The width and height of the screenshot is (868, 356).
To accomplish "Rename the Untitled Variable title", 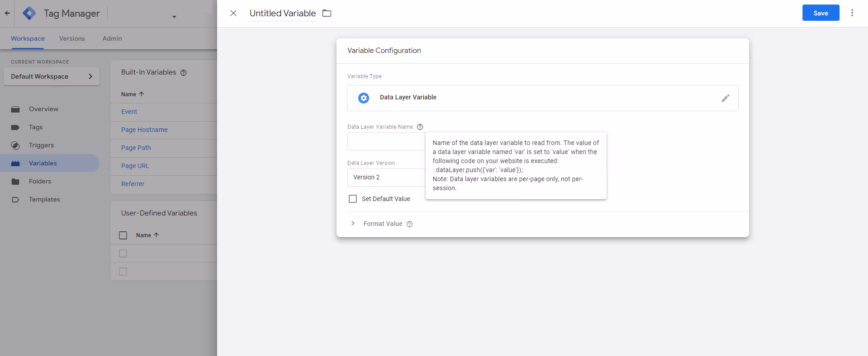I will tap(283, 13).
